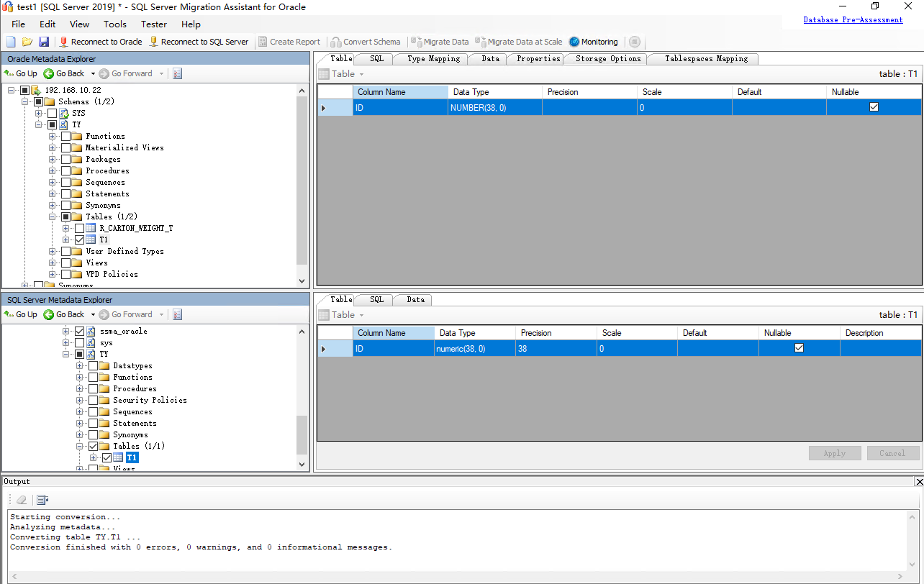Open the Tester menu
The height and width of the screenshot is (584, 924).
[154, 24]
